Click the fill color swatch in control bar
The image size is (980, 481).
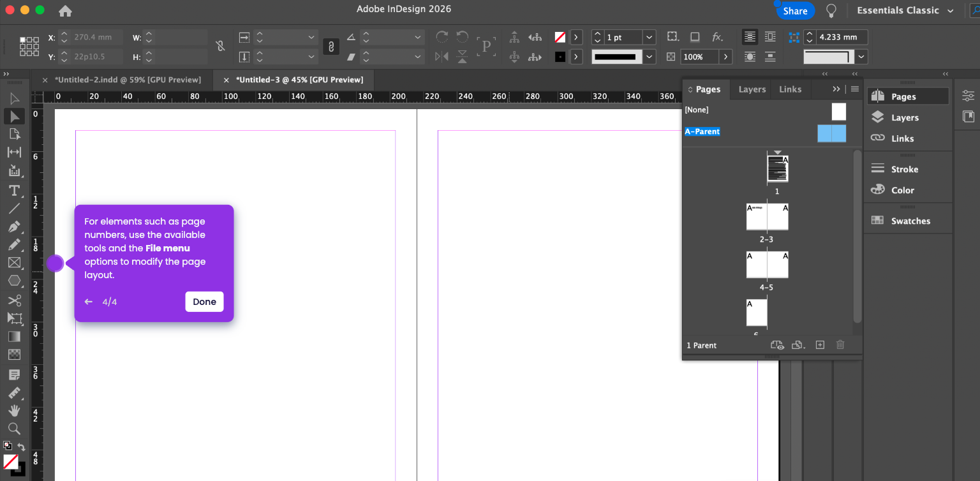pos(560,38)
